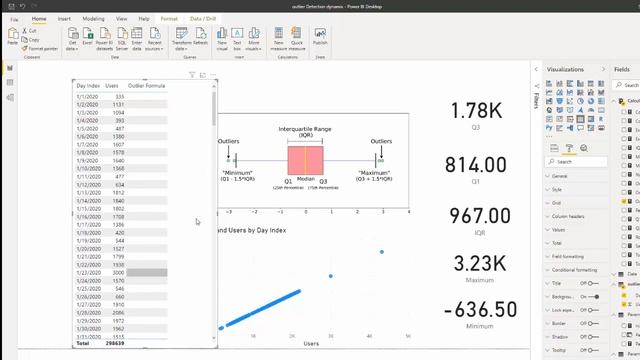The width and height of the screenshot is (640, 360).
Task: Select the Analytics magnifier tab
Action: 584,148
